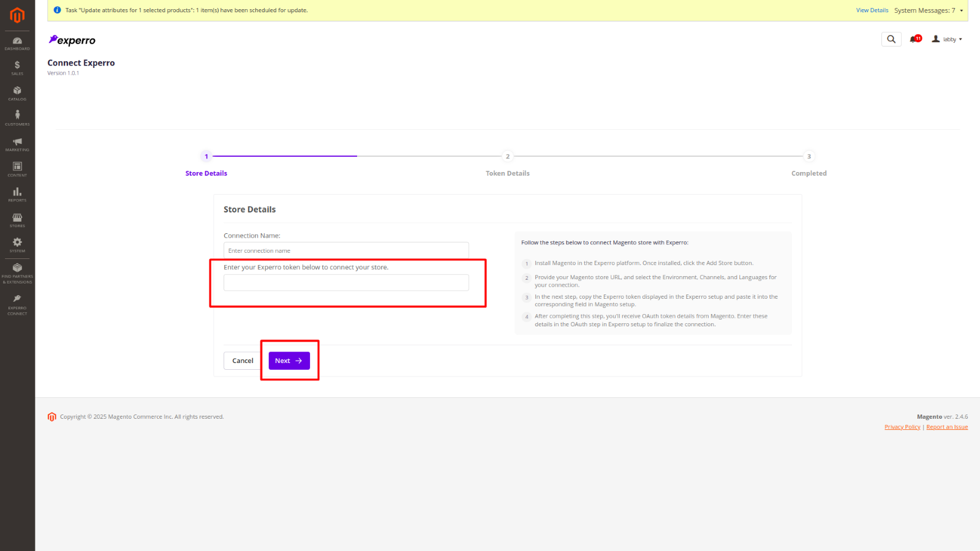
Task: Click the System Messages: 7 text
Action: tap(924, 10)
